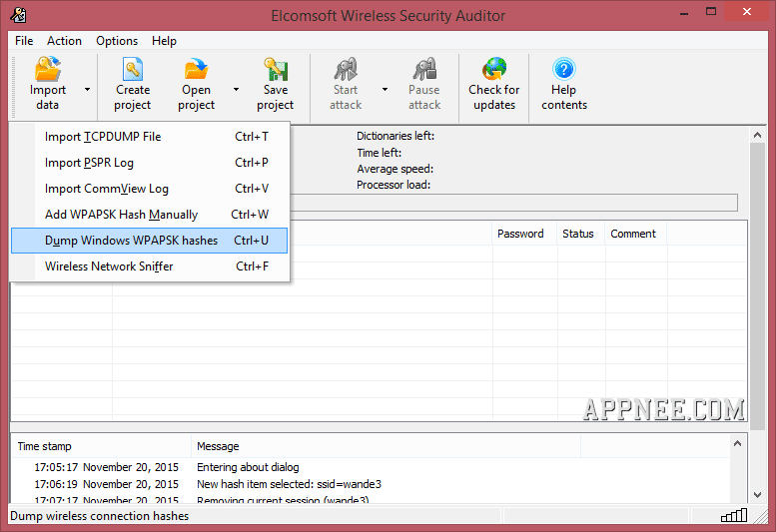Click the Import data toolbar icon
This screenshot has width=776, height=532.
point(48,69)
